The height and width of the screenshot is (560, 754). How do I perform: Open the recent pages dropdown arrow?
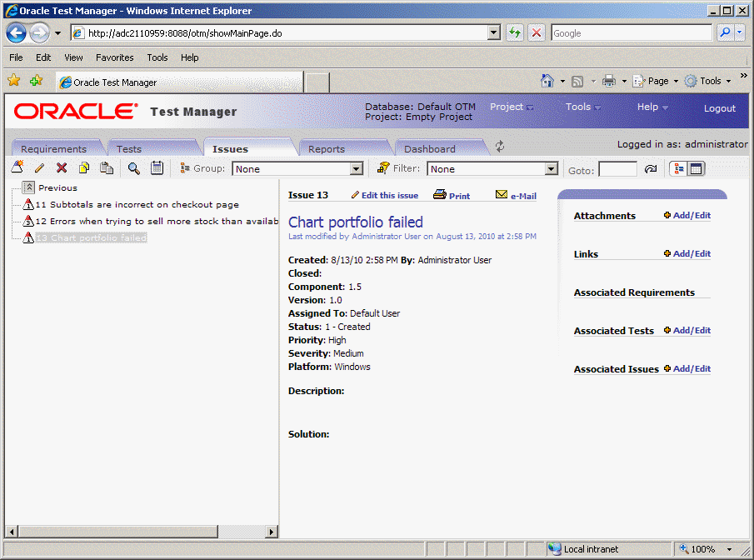pyautogui.click(x=57, y=33)
